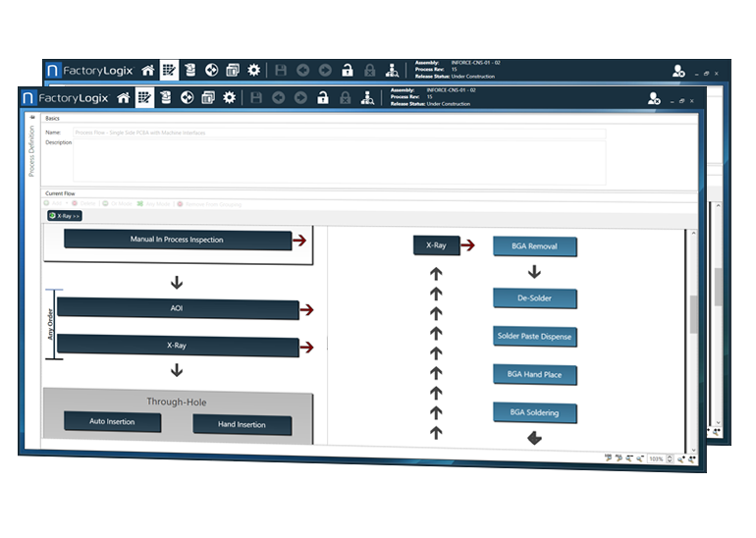Navigate back with left arrow in front window
Image resolution: width=756 pixels, height=538 pixels.
pyautogui.click(x=278, y=98)
